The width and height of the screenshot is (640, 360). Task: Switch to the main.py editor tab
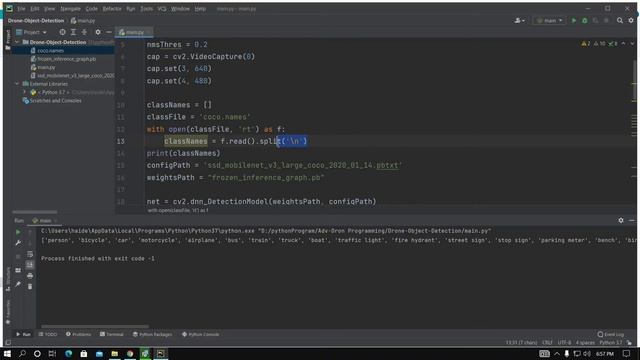pyautogui.click(x=134, y=32)
